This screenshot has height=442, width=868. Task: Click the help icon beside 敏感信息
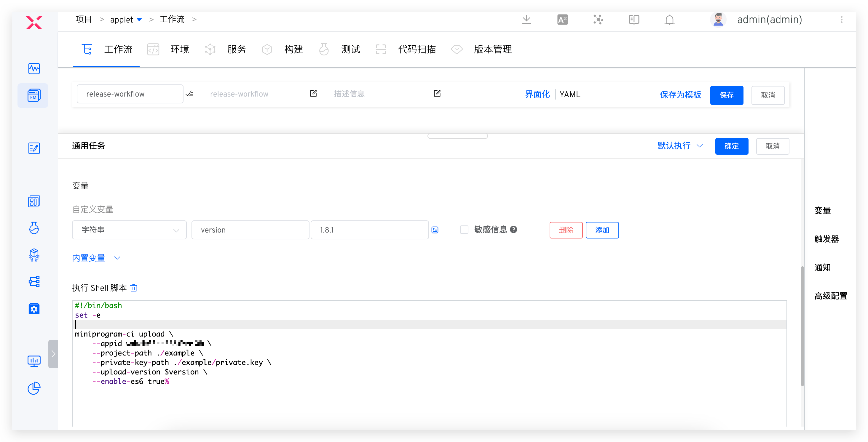tap(513, 230)
